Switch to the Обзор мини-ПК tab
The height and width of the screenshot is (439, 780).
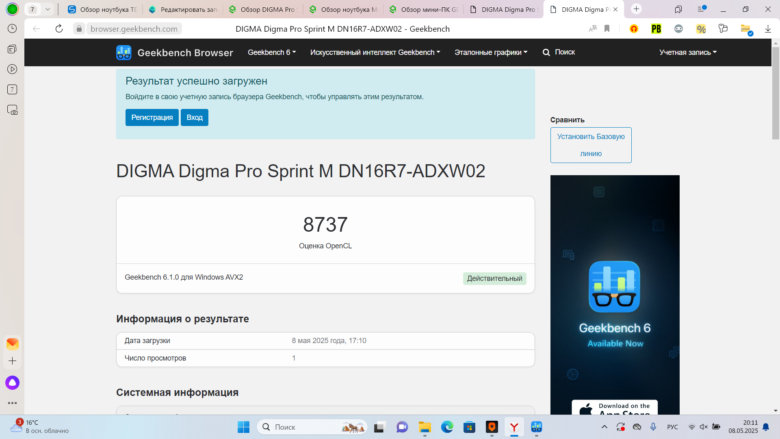(x=423, y=9)
